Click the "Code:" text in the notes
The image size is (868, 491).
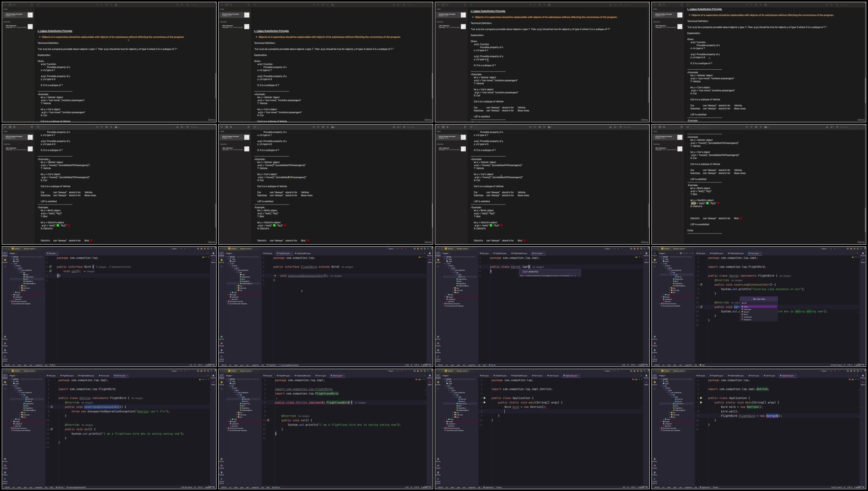(690, 230)
